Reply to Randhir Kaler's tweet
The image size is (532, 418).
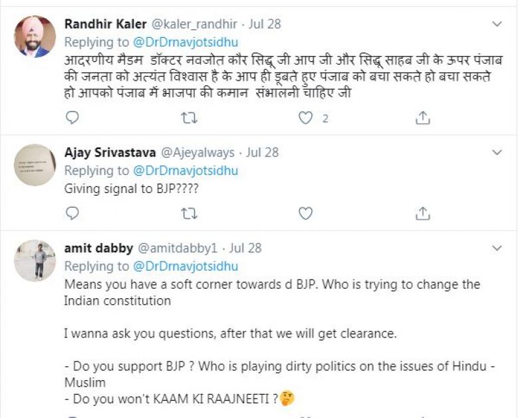(x=73, y=118)
